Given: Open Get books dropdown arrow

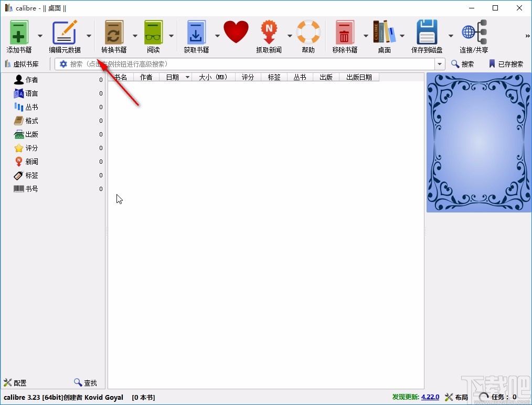Looking at the screenshot, I should [218, 36].
